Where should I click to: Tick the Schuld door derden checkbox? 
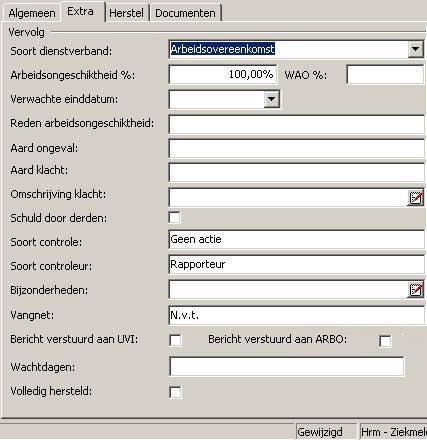point(175,218)
